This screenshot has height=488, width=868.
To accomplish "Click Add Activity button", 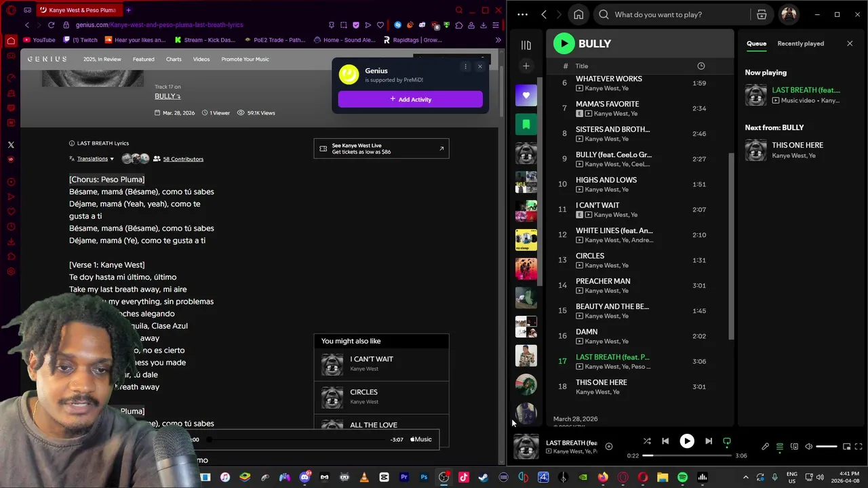I will (x=410, y=99).
